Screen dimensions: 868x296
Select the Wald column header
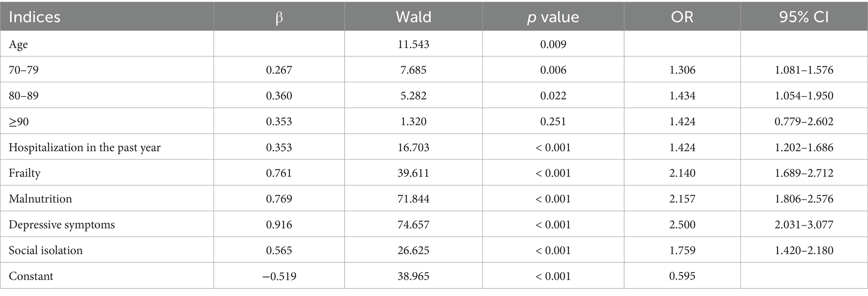point(413,17)
